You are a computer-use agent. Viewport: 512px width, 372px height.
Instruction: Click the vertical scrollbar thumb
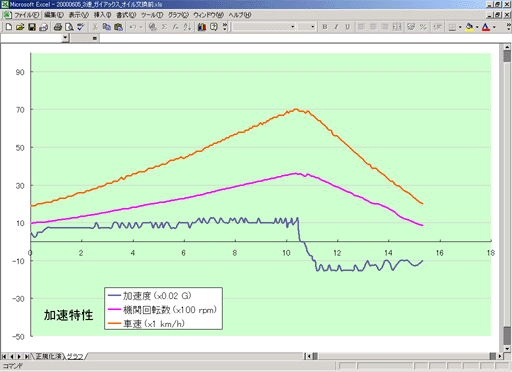(507, 56)
